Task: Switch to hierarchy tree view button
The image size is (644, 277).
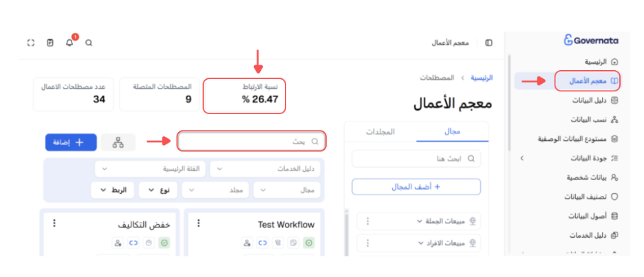Action: (118, 142)
